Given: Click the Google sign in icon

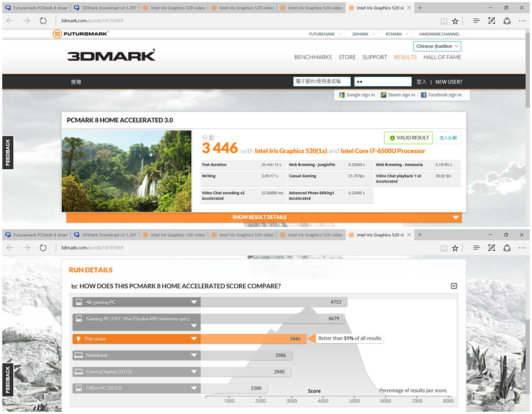Looking at the screenshot, I should (x=342, y=95).
